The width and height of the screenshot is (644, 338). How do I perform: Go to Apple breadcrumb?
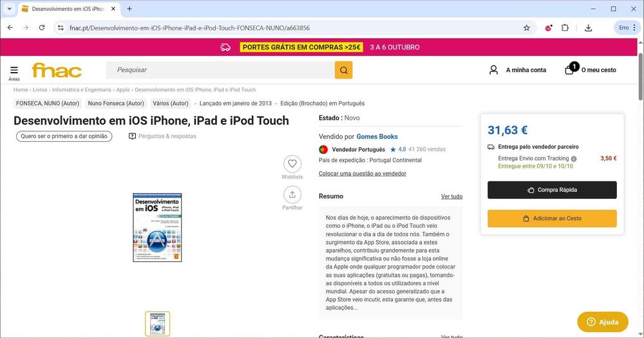click(123, 90)
